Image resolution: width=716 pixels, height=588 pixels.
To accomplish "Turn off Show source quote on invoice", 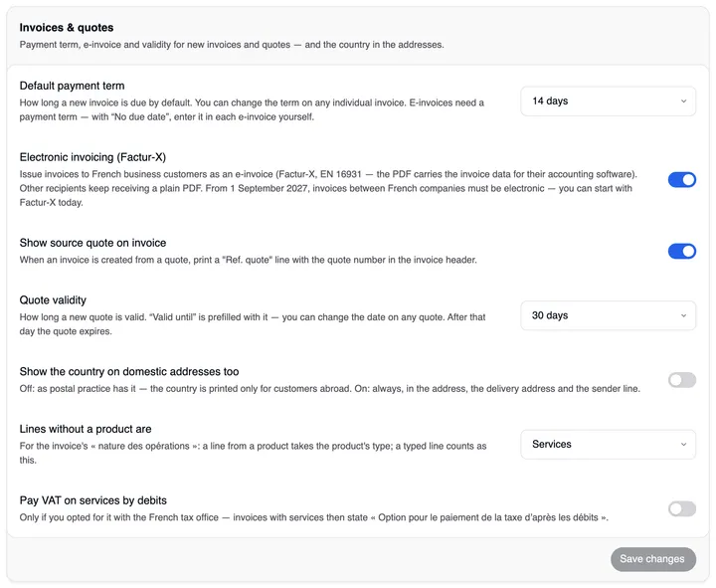I will coord(682,251).
